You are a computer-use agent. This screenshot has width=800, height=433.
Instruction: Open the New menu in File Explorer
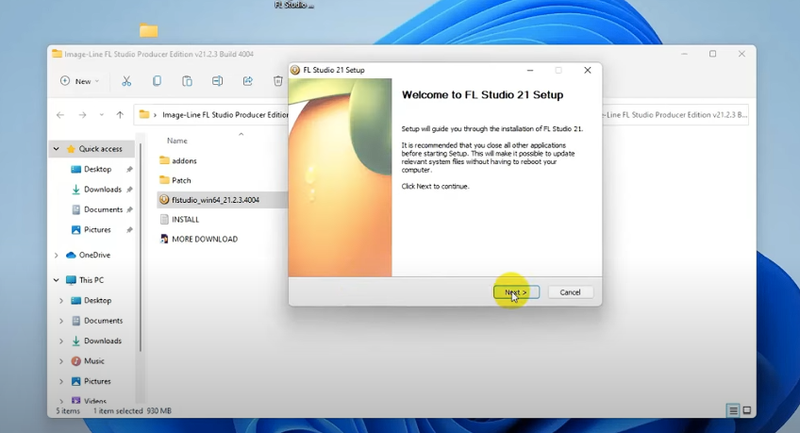[80, 81]
